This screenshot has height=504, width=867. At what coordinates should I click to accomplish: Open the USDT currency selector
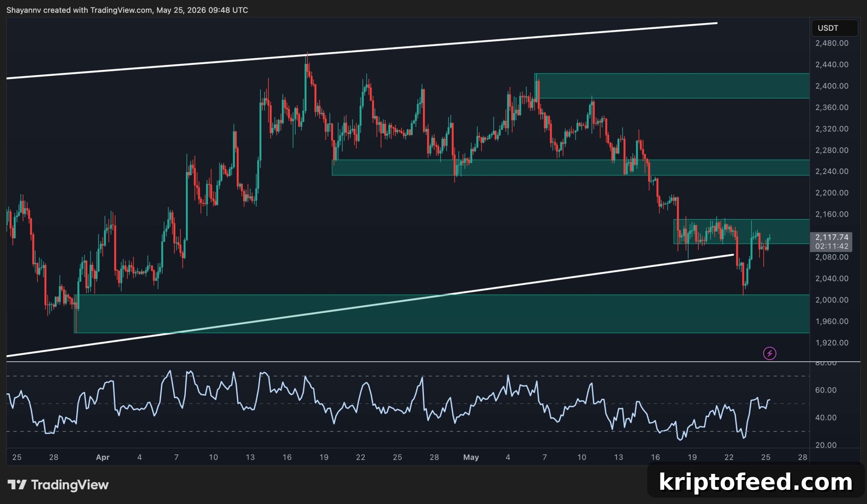(835, 28)
